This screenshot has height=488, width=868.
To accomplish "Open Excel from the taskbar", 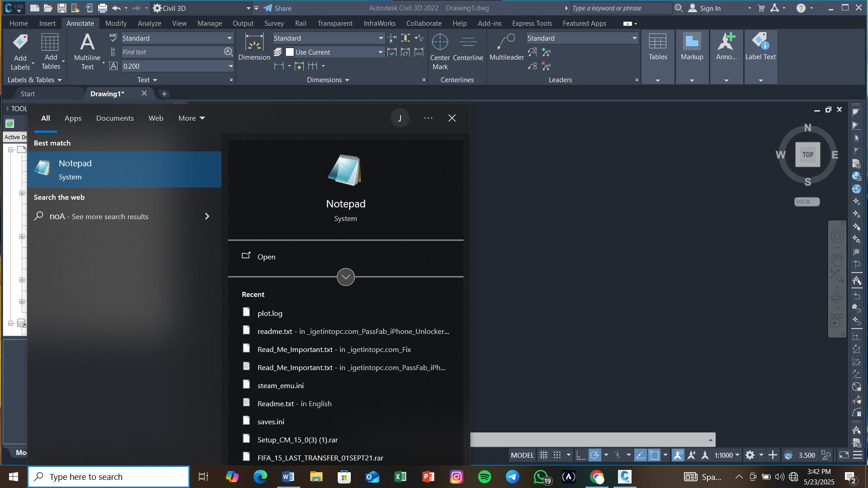I will click(400, 477).
